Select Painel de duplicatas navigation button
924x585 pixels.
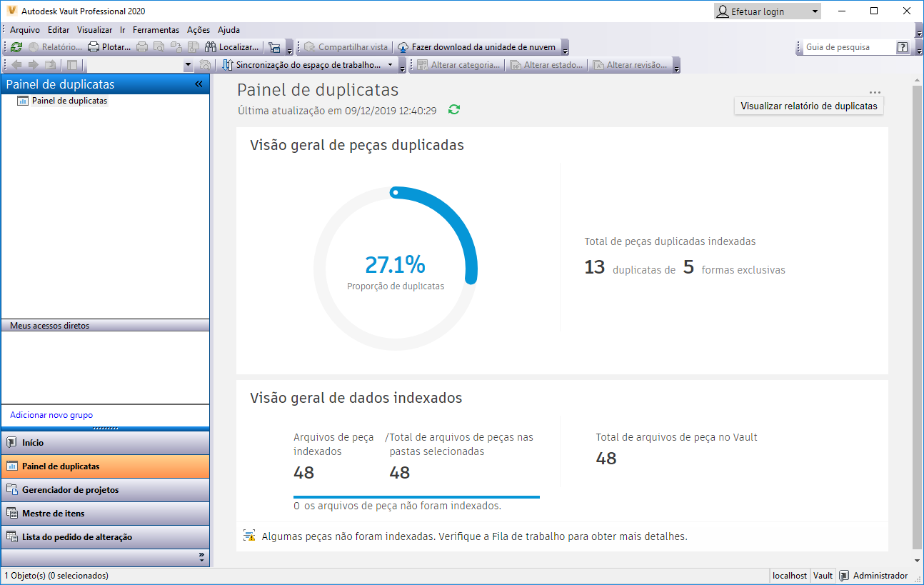click(x=105, y=466)
